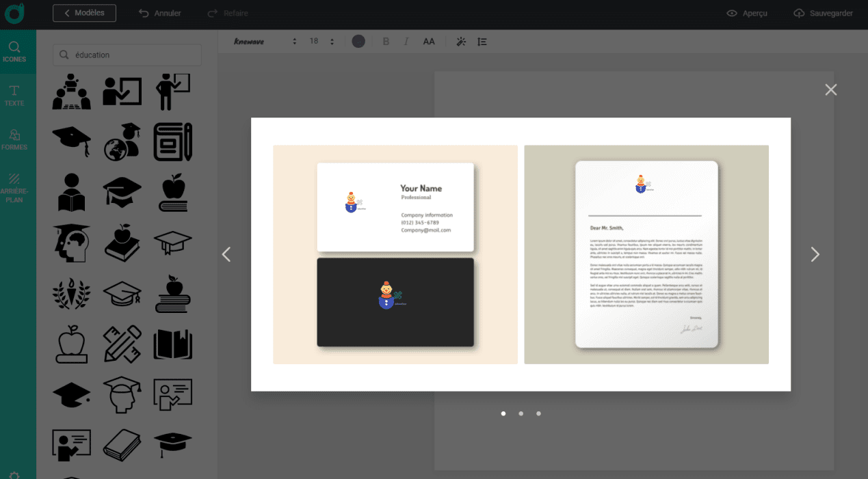
Task: Select the graduation cap with globe icon
Action: [x=122, y=142]
